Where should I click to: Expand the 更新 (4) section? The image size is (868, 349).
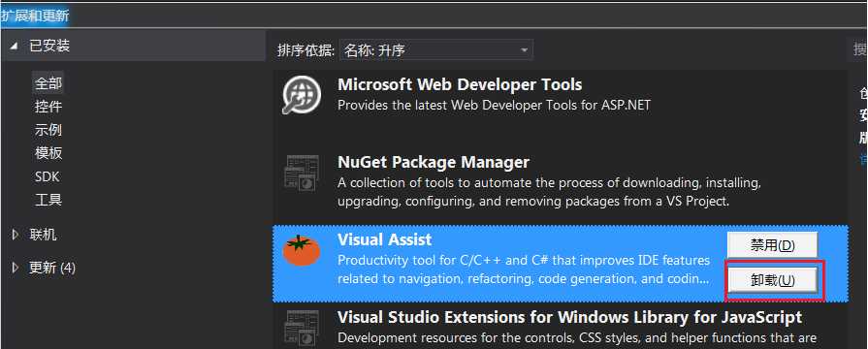(15, 269)
